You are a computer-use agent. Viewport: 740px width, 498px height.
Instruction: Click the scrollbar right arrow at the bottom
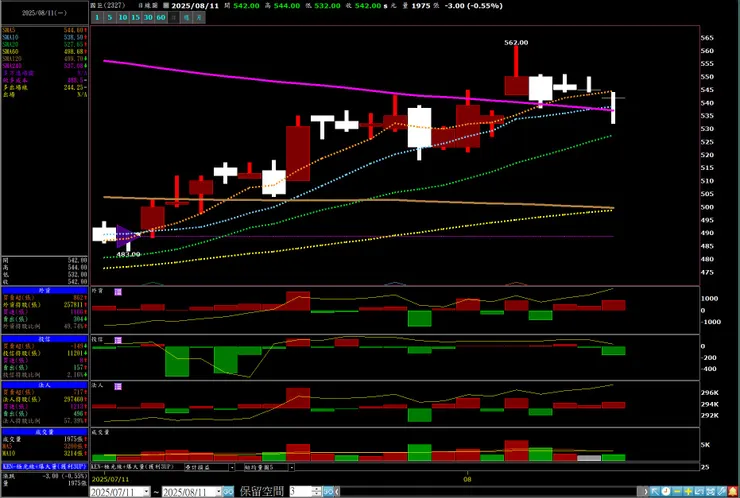[x=646, y=491]
